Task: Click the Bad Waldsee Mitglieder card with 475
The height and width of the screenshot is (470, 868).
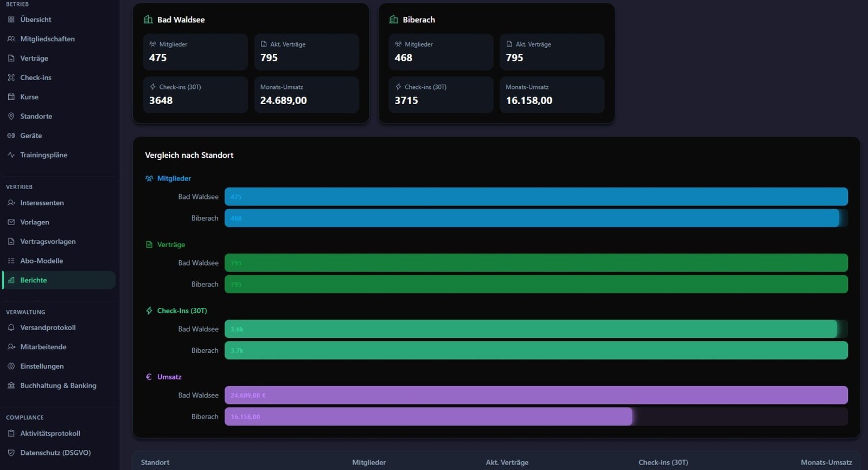Action: click(195, 52)
